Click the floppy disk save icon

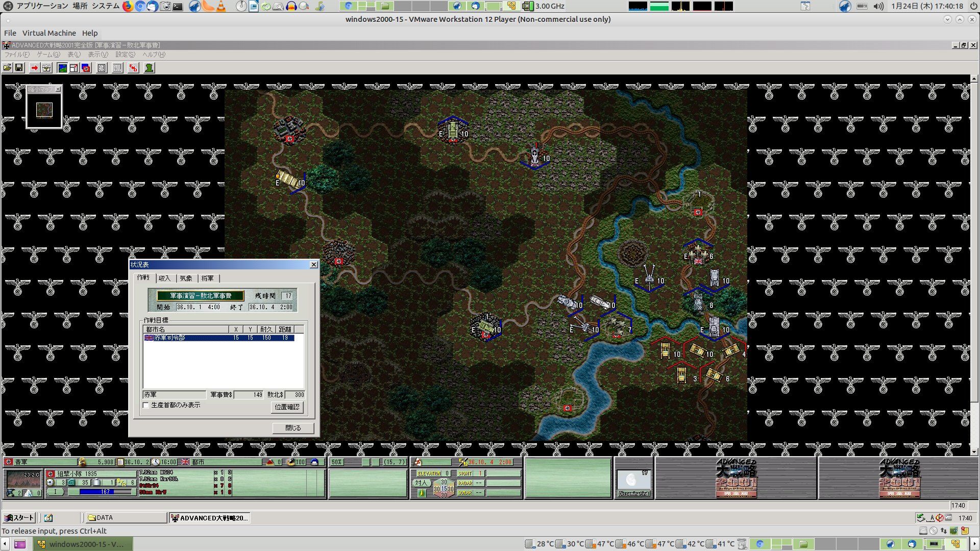(19, 68)
